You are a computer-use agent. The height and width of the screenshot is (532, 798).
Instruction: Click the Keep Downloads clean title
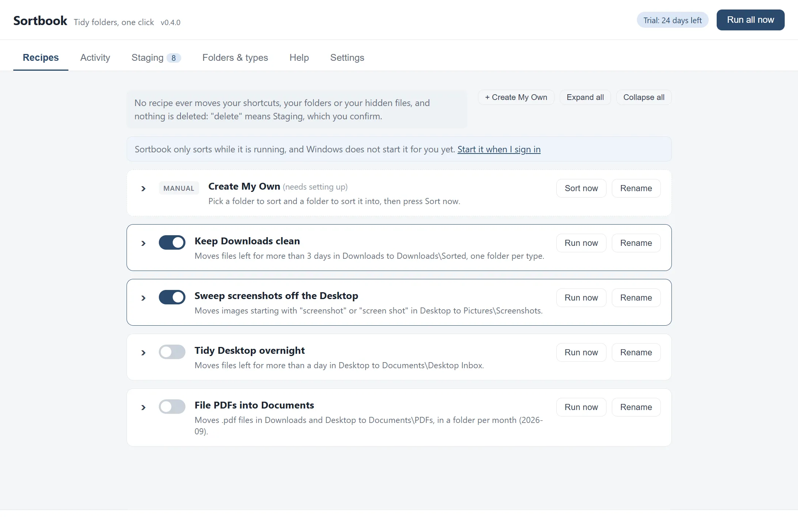tap(247, 241)
